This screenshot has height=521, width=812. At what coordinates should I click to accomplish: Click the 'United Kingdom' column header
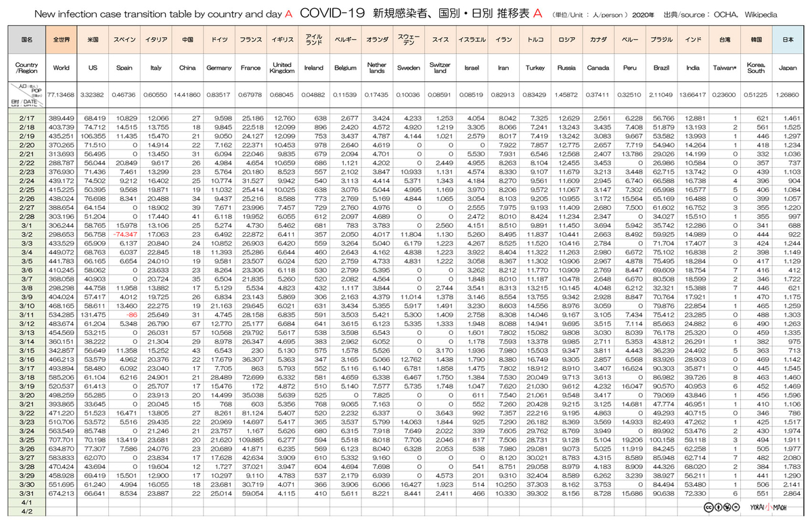point(282,68)
